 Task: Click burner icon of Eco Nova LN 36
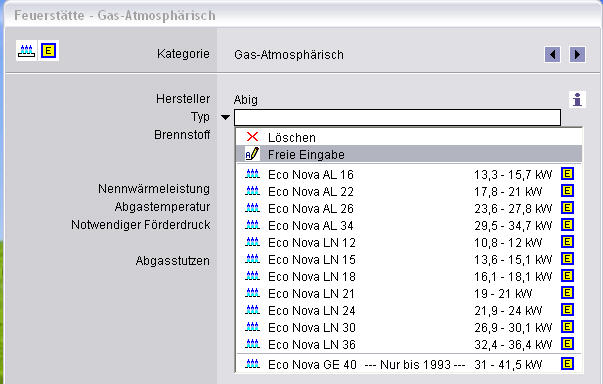point(253,344)
